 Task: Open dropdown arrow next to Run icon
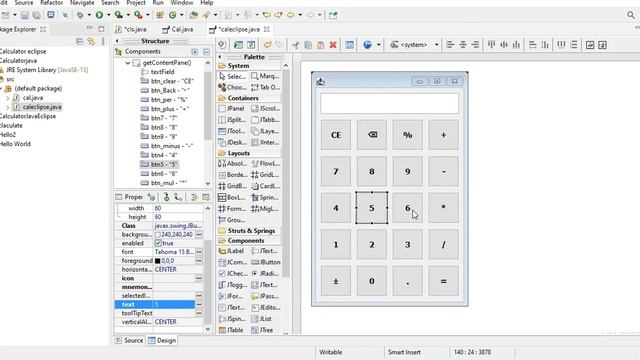pos(109,15)
